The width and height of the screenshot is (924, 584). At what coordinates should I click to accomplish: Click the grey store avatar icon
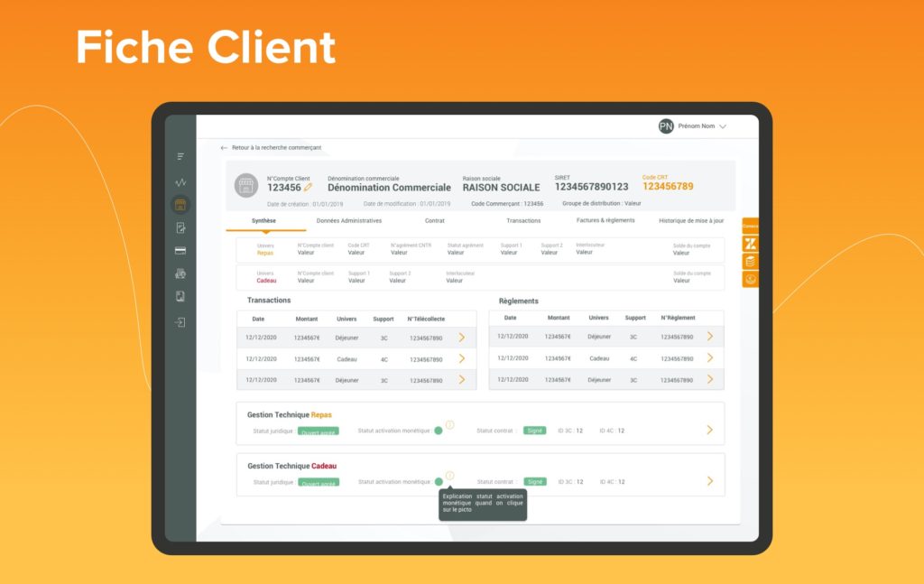tap(246, 186)
